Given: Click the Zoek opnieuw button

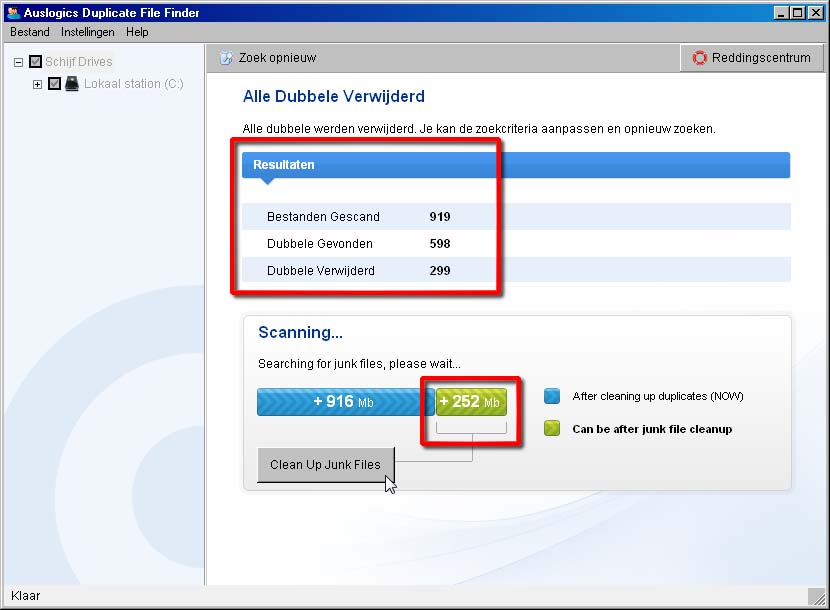Looking at the screenshot, I should (268, 58).
